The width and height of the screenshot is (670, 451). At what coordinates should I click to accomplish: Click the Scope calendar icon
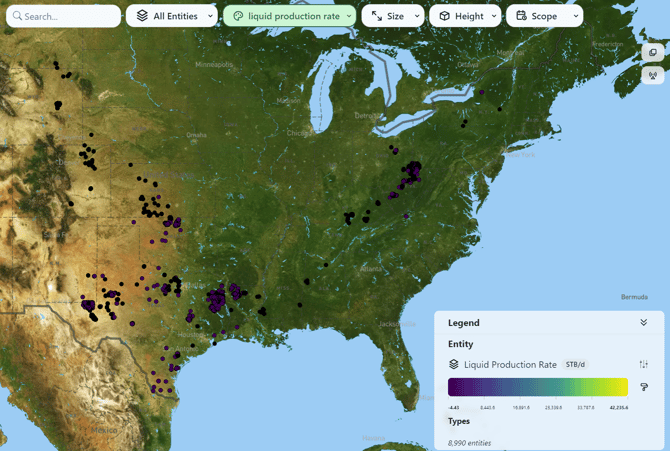pos(521,16)
